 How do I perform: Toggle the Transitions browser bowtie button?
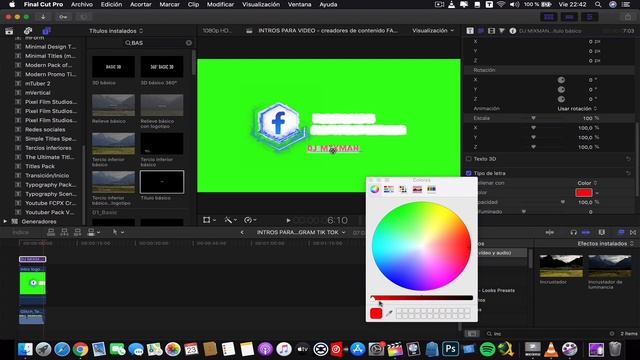[x=633, y=232]
